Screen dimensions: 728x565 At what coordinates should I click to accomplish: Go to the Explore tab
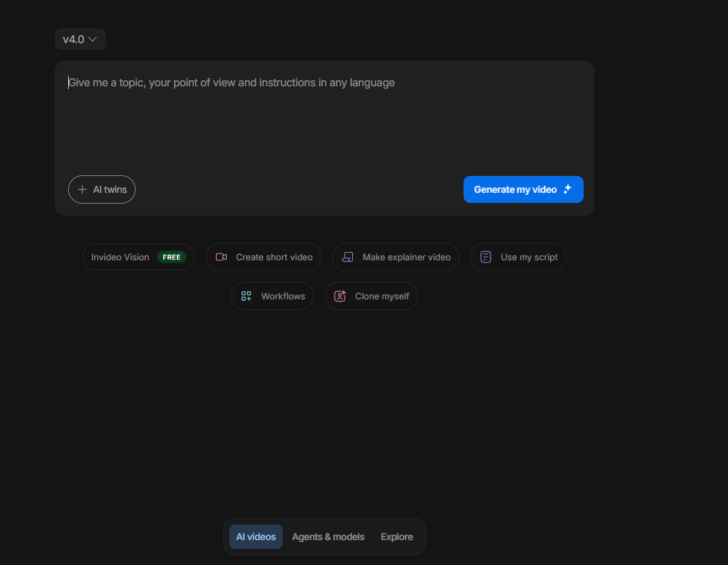pos(397,537)
